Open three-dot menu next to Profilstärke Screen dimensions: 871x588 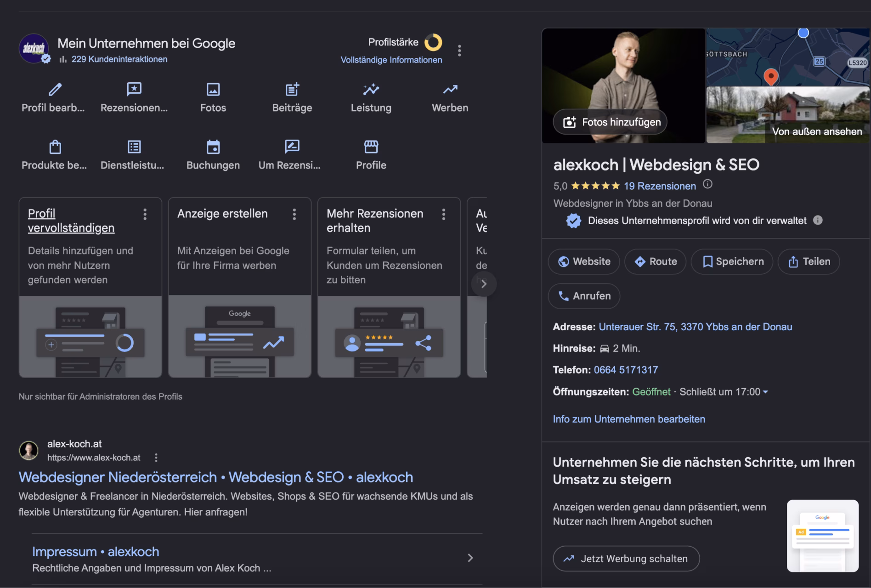coord(459,51)
